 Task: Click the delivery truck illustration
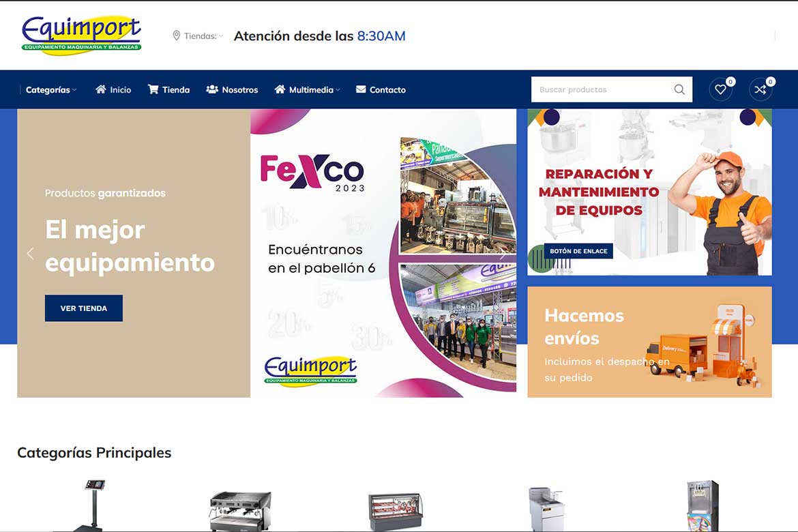(677, 355)
